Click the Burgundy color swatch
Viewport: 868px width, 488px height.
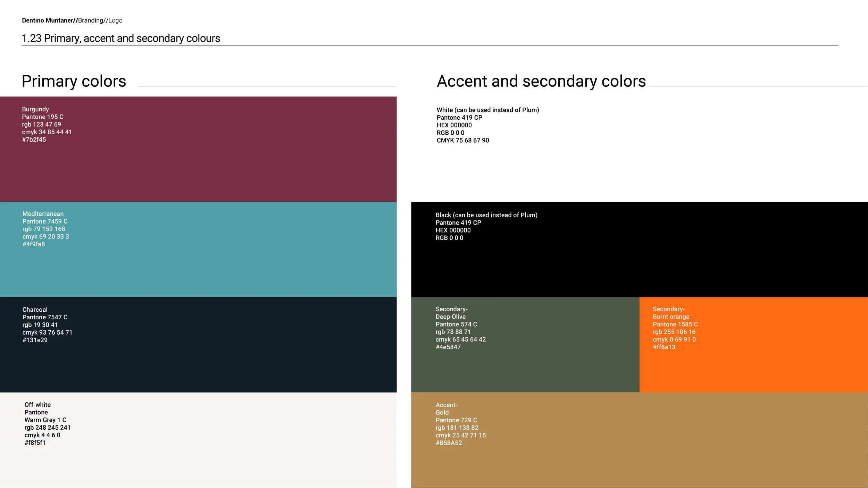(x=198, y=149)
